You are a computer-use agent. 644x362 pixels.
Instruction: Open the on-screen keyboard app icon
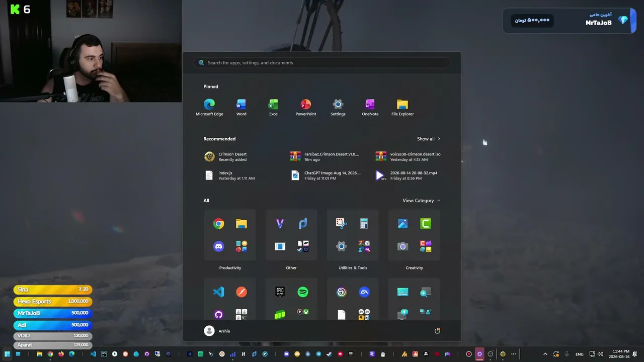403,292
